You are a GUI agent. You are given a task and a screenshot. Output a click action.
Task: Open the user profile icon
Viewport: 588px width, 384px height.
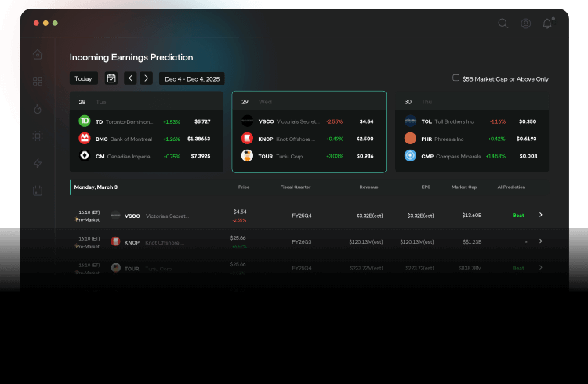coord(525,24)
